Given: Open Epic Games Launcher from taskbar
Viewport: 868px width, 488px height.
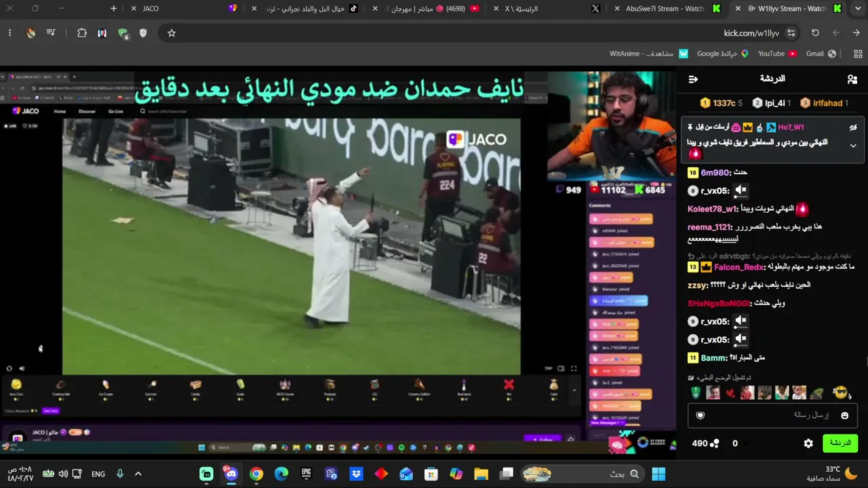Looking at the screenshot, I should 306,474.
